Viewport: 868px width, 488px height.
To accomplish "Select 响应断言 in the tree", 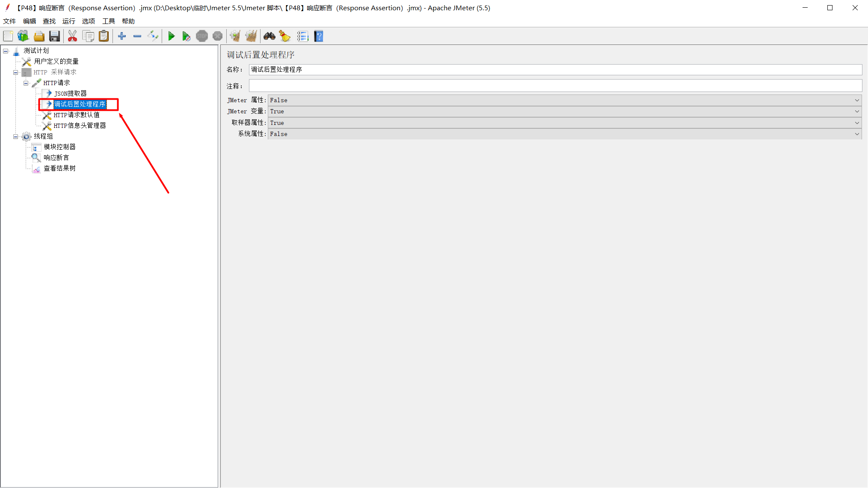I will (x=56, y=157).
